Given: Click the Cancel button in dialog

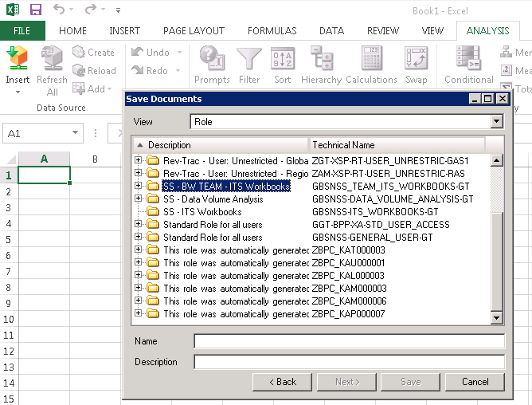Looking at the screenshot, I should point(475,382).
